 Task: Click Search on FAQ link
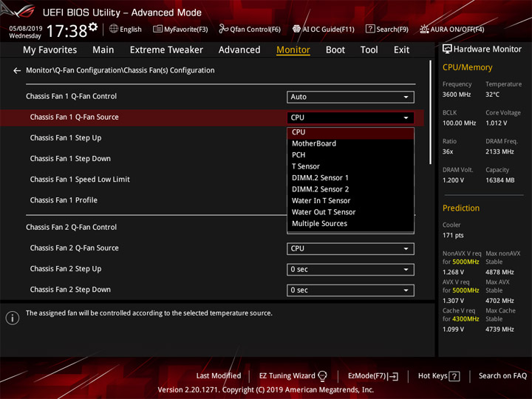pyautogui.click(x=502, y=376)
